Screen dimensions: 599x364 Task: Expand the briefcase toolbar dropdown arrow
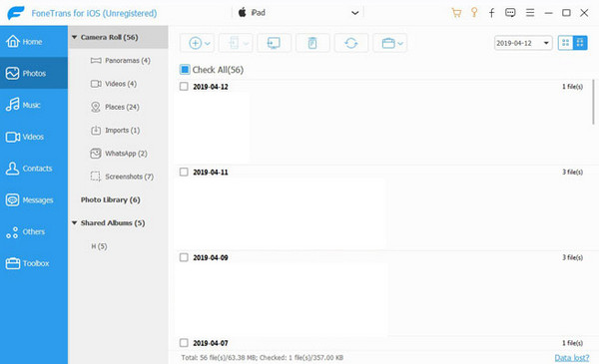400,44
